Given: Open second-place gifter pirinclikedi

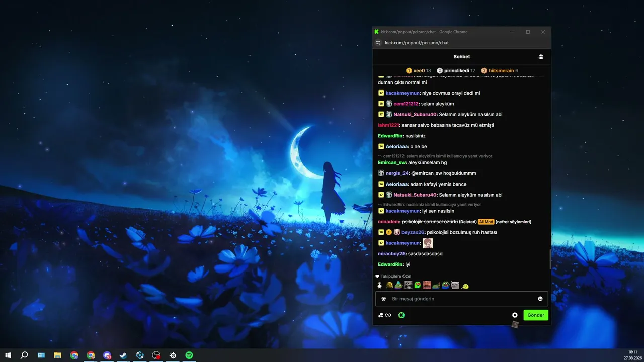Looking at the screenshot, I should (x=457, y=71).
